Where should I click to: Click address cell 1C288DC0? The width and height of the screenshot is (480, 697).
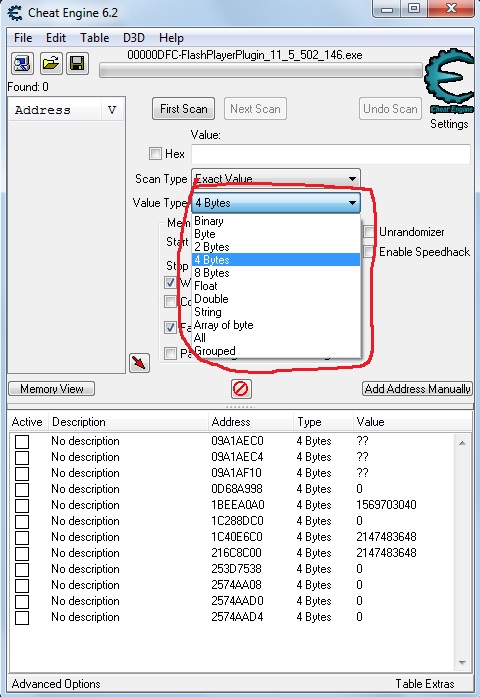(237, 521)
